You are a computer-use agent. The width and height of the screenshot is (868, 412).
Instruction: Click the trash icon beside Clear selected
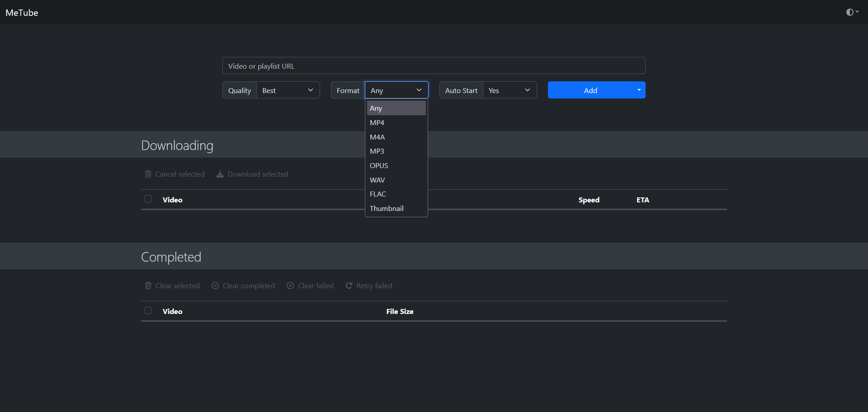(148, 286)
